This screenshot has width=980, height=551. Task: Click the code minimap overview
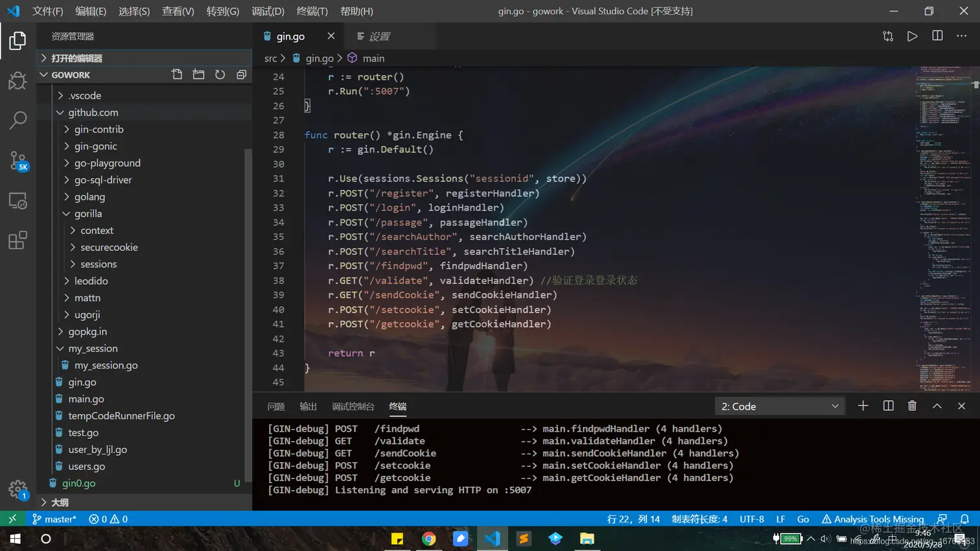point(944,228)
